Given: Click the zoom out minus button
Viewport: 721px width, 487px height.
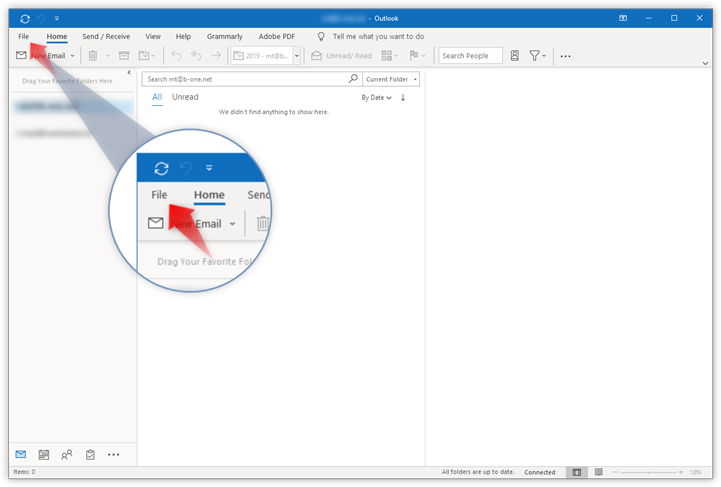Looking at the screenshot, I should pos(615,472).
